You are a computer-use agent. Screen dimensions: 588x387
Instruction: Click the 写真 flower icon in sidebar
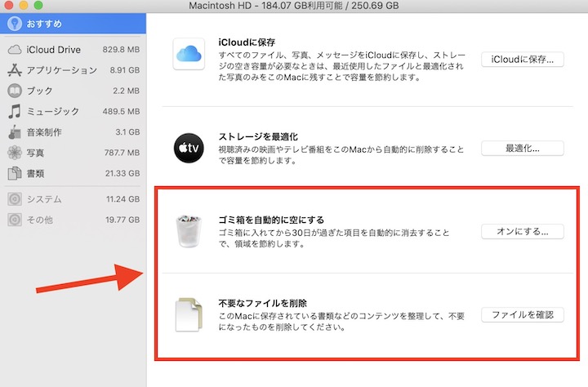[x=15, y=153]
